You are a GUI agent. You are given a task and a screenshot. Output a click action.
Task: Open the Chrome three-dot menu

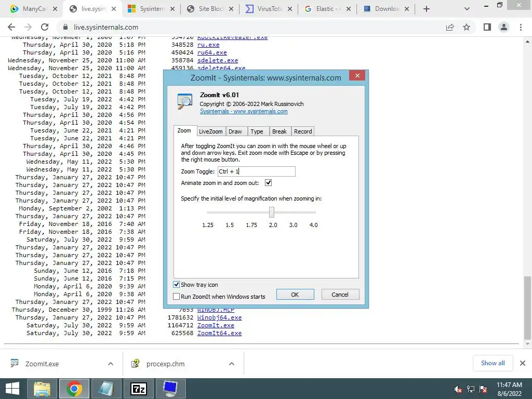(x=521, y=27)
